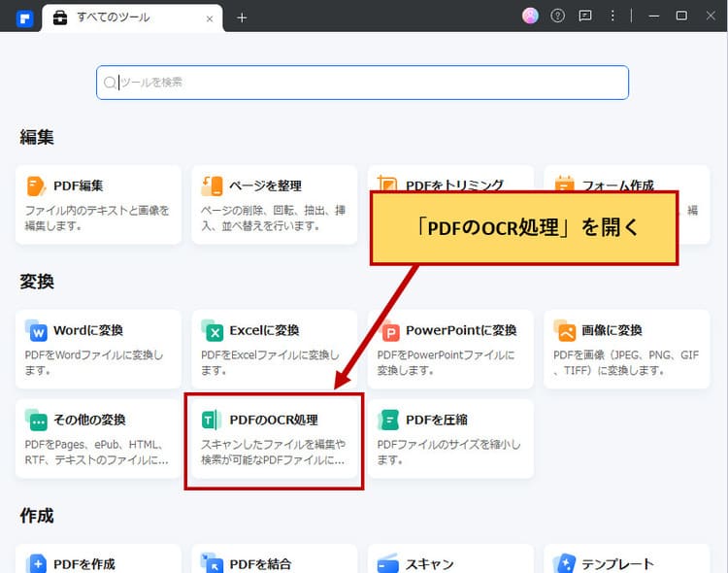Click the 変換 section heading
Screen dimensions: 728x573
click(x=37, y=282)
